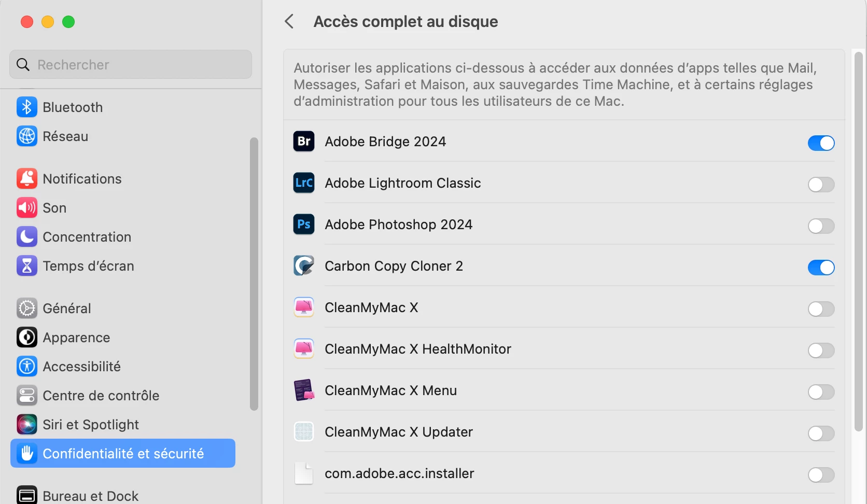
Task: Click the Adobe Lightroom Classic app icon
Action: [304, 183]
